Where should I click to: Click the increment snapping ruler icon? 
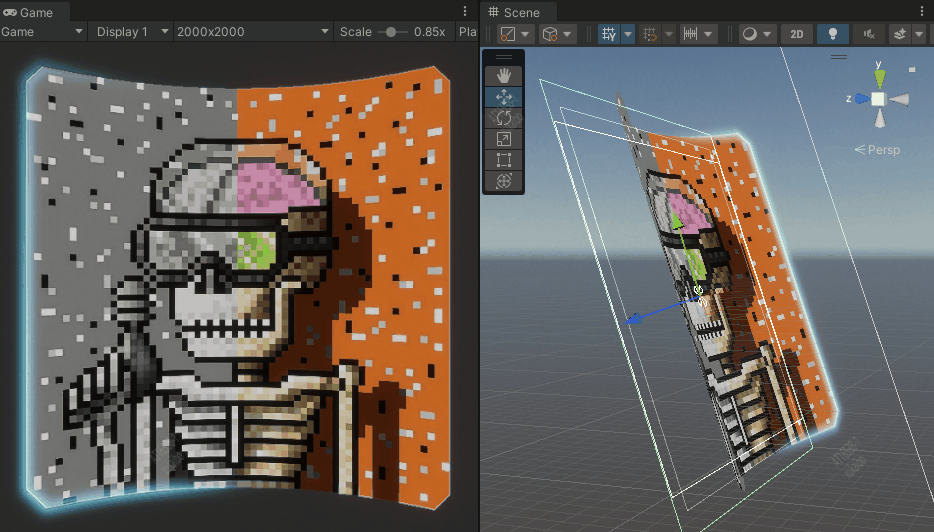(690, 34)
